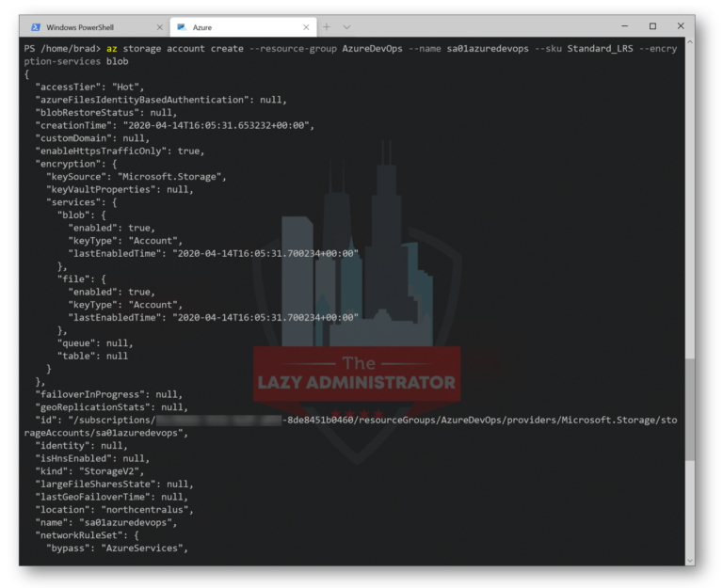The width and height of the screenshot is (723, 588).
Task: Click the "lastGeoFailoverTime": null line
Action: [112, 498]
